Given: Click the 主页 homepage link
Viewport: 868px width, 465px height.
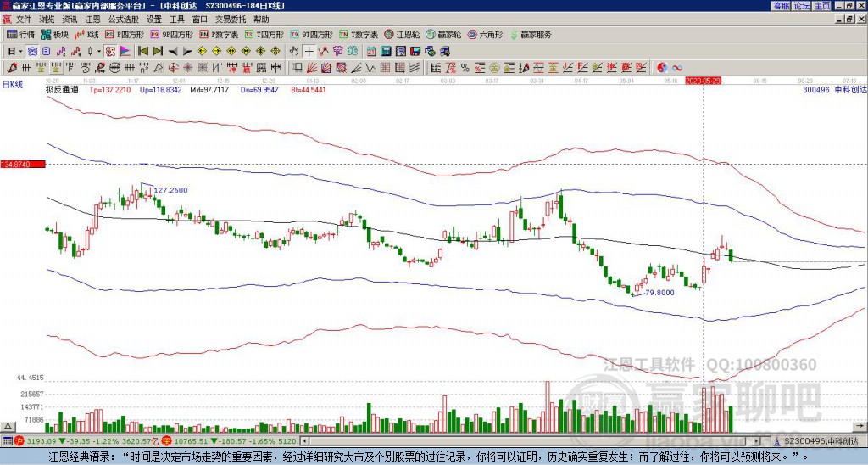Looking at the screenshot, I should pos(821,6).
